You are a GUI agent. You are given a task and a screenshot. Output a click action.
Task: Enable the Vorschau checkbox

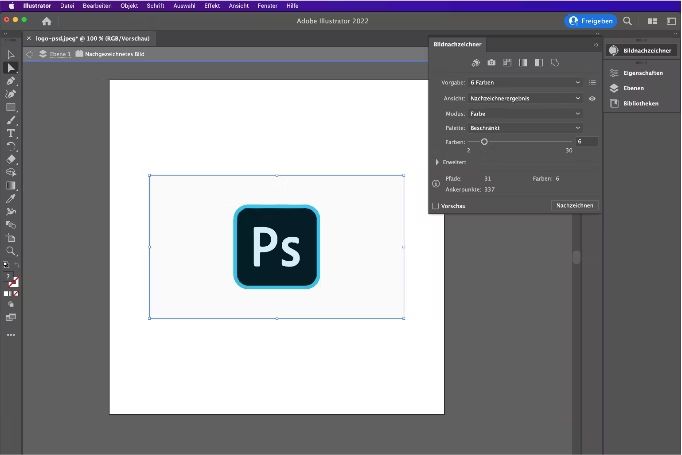click(x=435, y=206)
